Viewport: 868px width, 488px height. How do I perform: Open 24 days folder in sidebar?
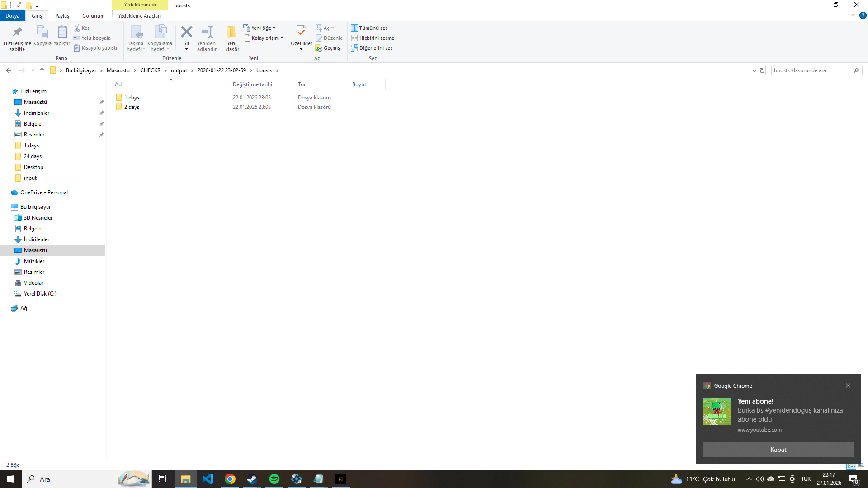click(33, 156)
